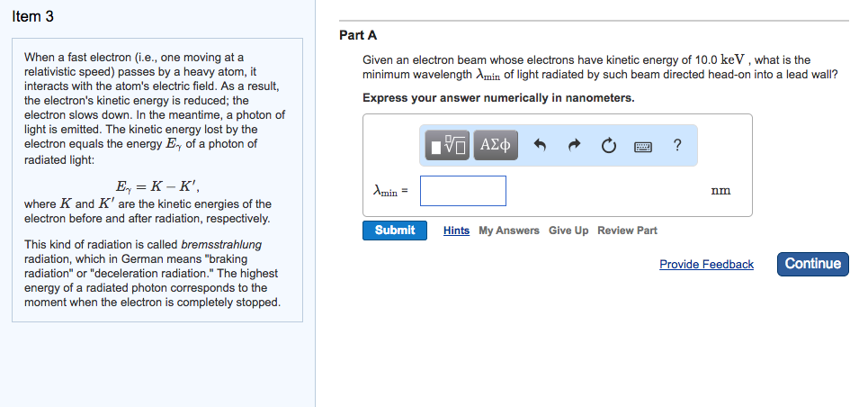Click the undo arrow icon
The width and height of the screenshot is (868, 407).
tap(540, 145)
